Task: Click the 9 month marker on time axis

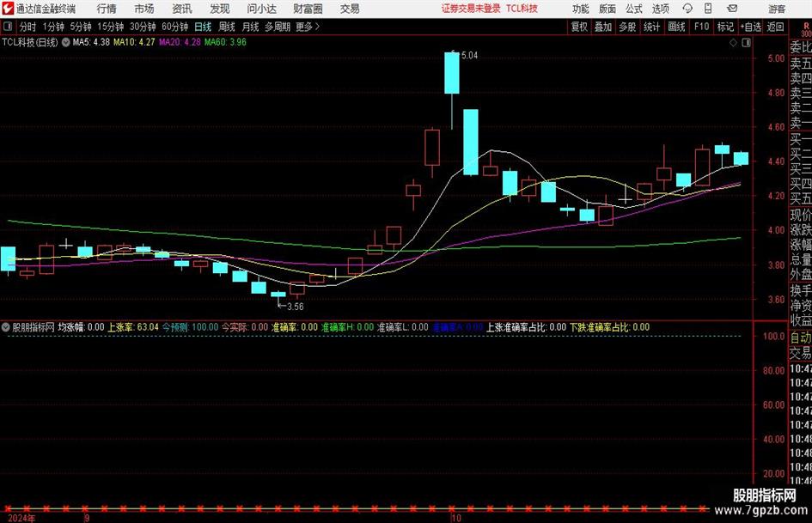Action: pyautogui.click(x=87, y=518)
